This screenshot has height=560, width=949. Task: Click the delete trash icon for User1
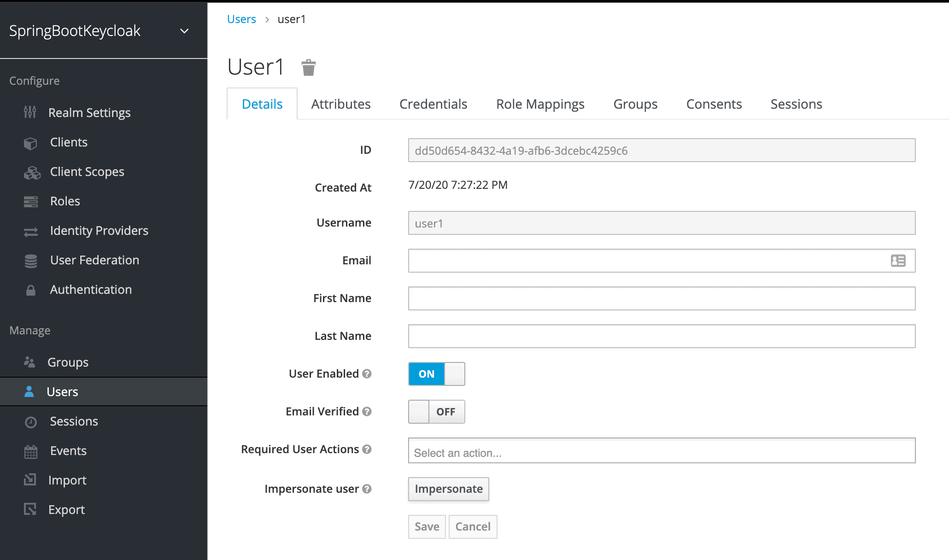pyautogui.click(x=308, y=67)
